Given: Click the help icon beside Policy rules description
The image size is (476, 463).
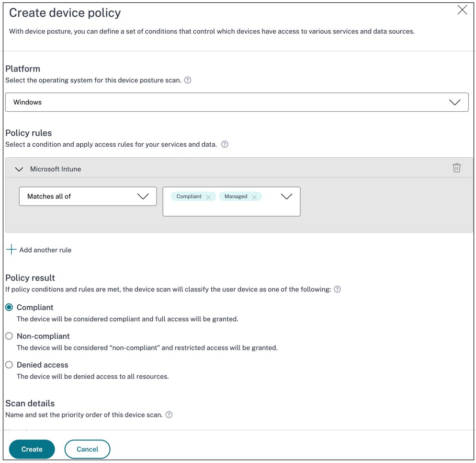Looking at the screenshot, I should 225,144.
